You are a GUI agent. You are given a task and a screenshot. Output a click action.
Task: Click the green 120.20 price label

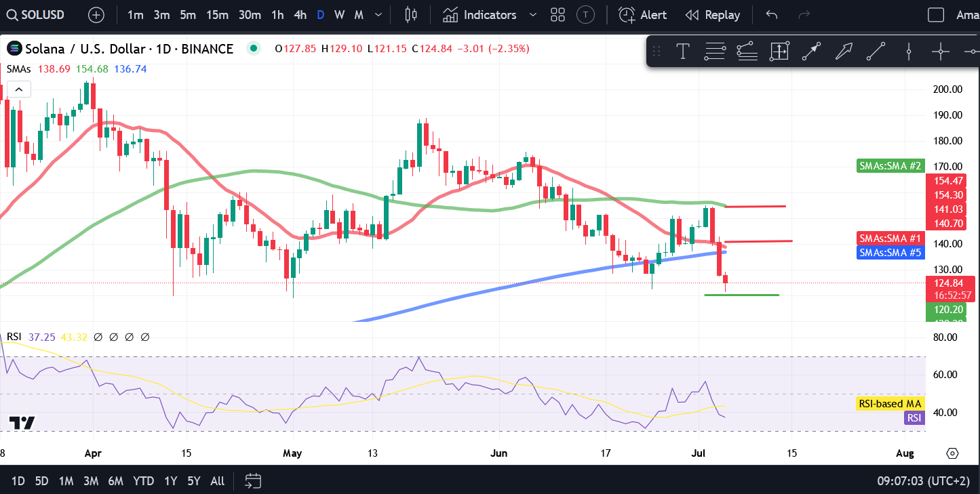click(x=948, y=310)
